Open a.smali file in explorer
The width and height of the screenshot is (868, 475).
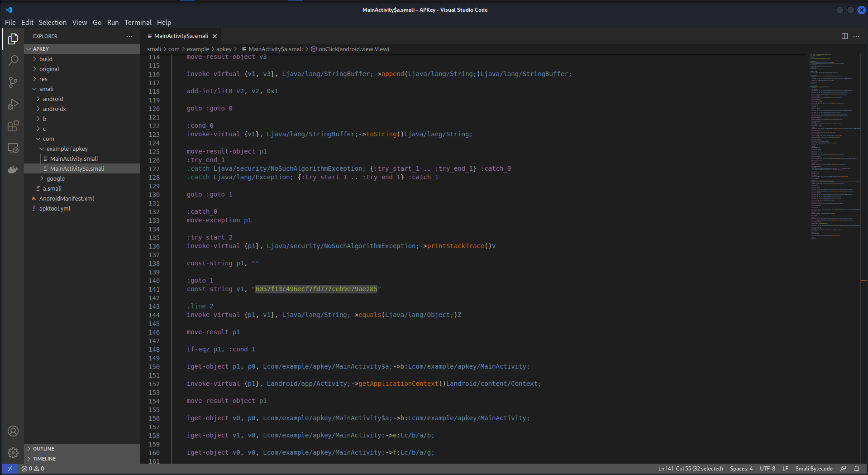tap(82, 188)
